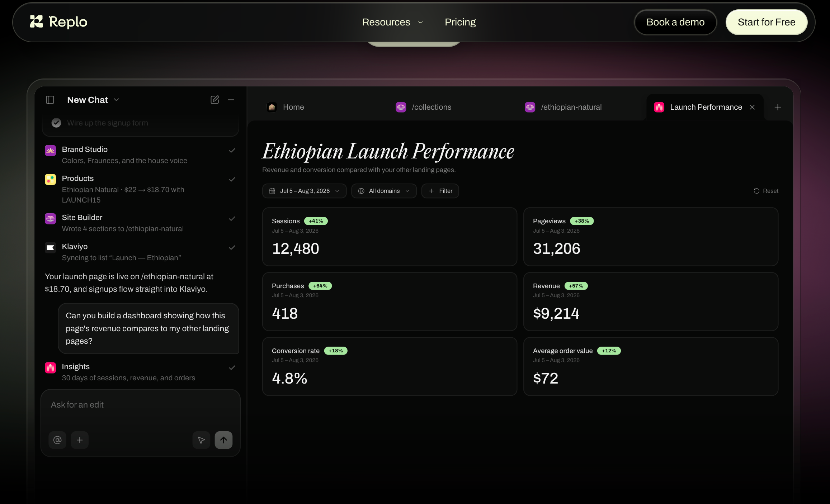Click the Products step checkmark
830x504 pixels.
pyautogui.click(x=232, y=180)
